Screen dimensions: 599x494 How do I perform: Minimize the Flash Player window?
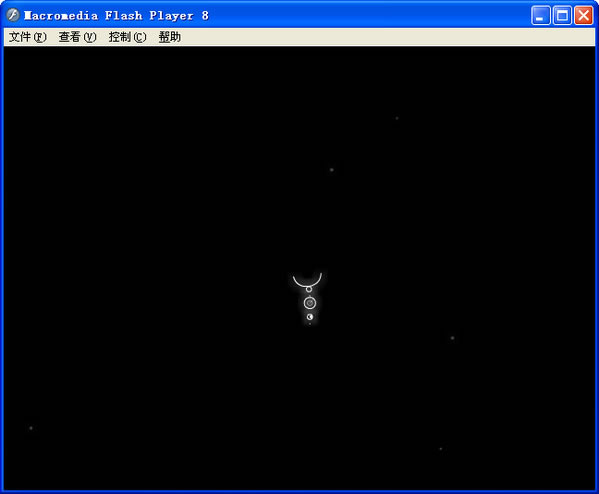point(541,16)
